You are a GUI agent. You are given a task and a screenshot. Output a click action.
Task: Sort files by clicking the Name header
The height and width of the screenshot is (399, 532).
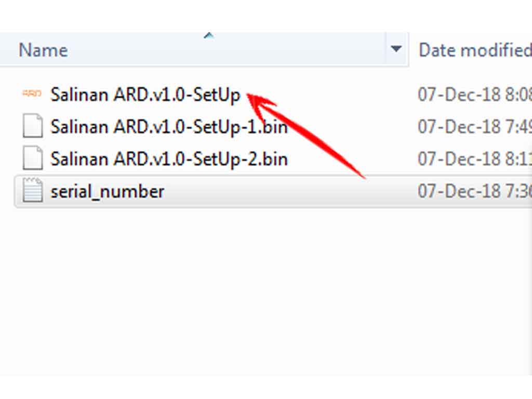tap(43, 49)
